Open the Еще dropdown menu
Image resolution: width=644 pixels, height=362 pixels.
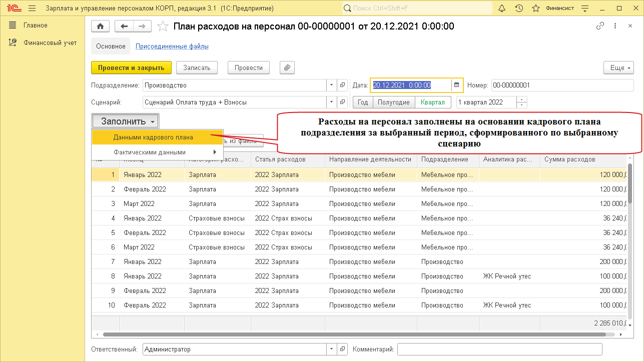coord(619,67)
